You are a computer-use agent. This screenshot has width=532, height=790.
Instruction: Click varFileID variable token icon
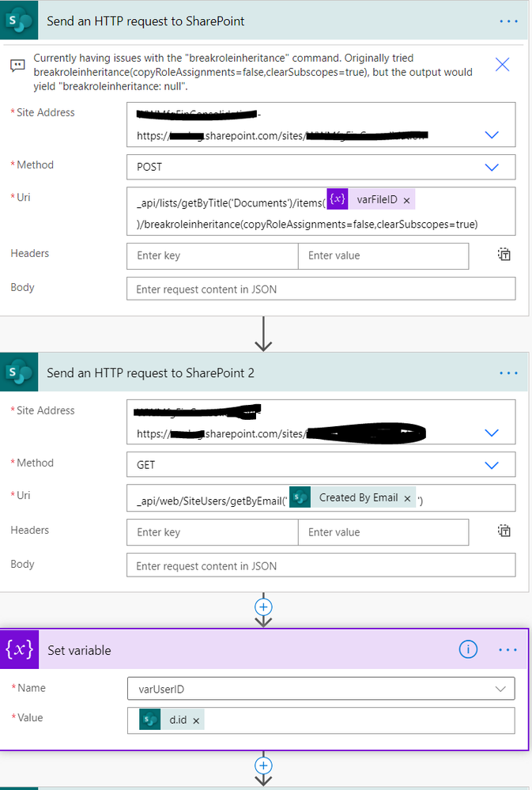point(338,199)
